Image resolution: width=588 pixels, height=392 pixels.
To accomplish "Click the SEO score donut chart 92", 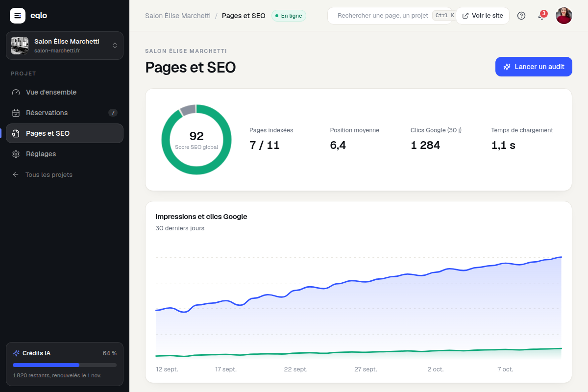I will [196, 140].
